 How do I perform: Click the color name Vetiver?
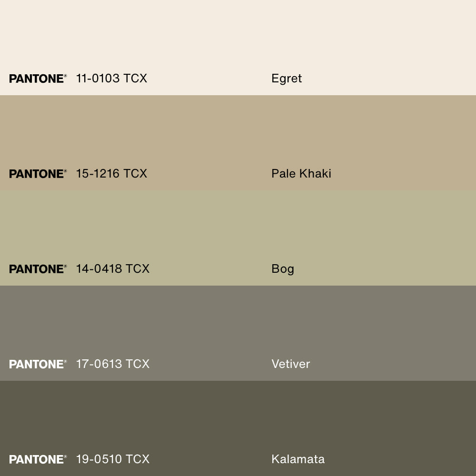coord(290,364)
